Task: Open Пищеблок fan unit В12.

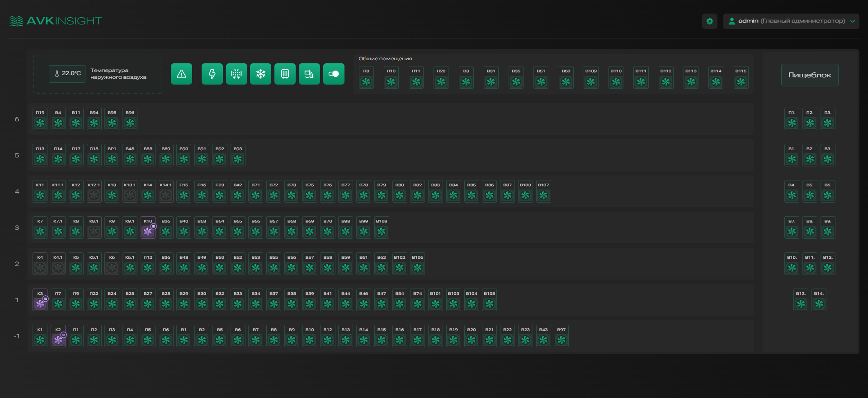Action: tap(828, 264)
